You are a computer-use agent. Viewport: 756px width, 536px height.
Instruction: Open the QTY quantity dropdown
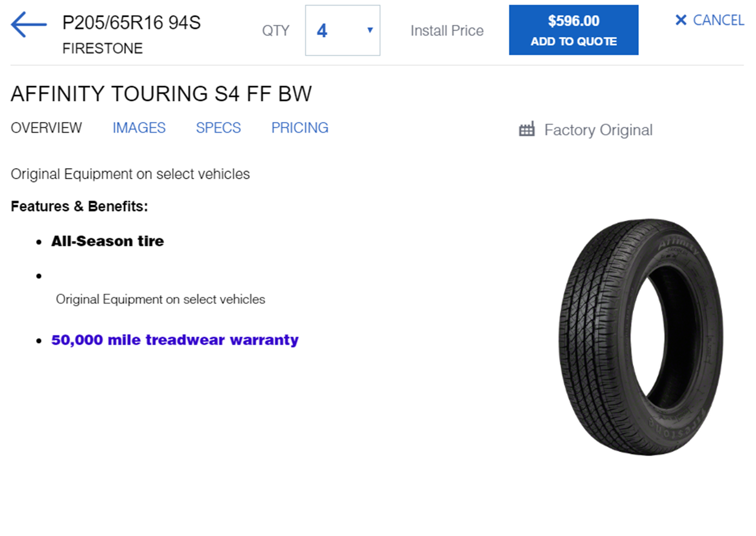(342, 30)
